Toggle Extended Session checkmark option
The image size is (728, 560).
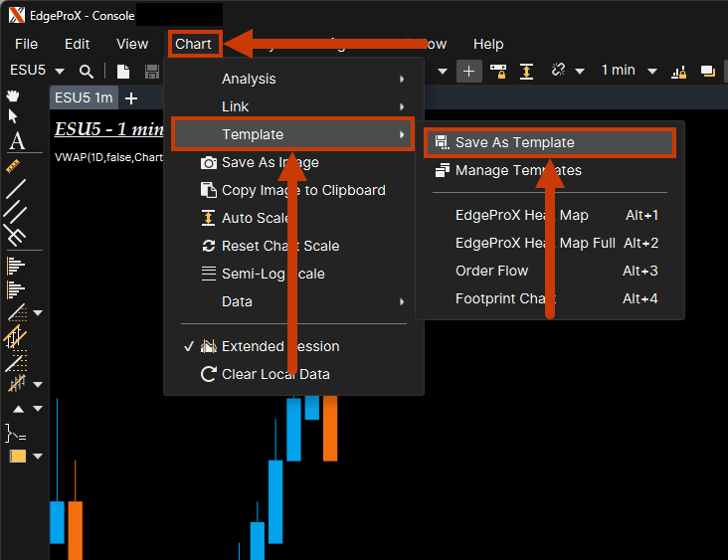279,346
